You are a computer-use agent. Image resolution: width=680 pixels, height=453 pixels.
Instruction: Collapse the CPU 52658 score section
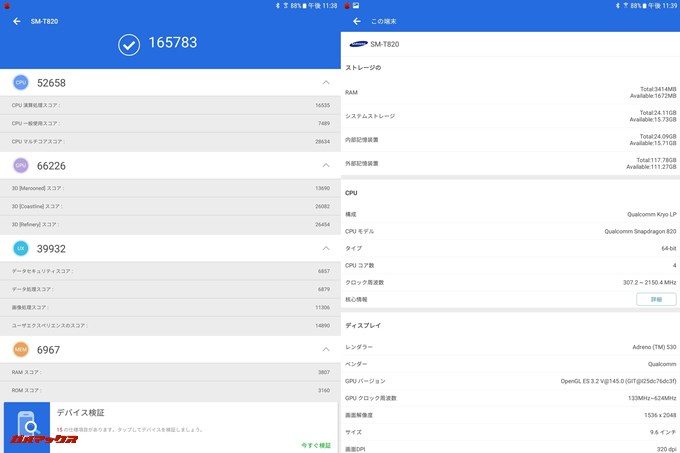click(x=326, y=82)
